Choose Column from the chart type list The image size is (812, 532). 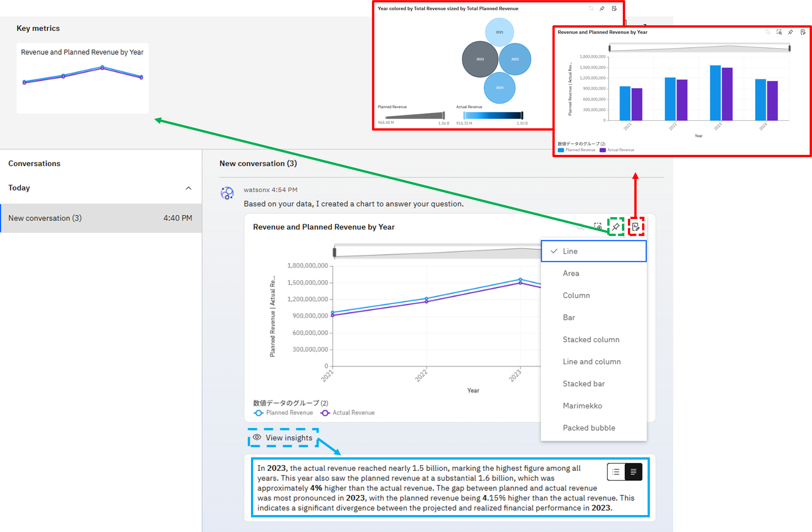[594, 296]
